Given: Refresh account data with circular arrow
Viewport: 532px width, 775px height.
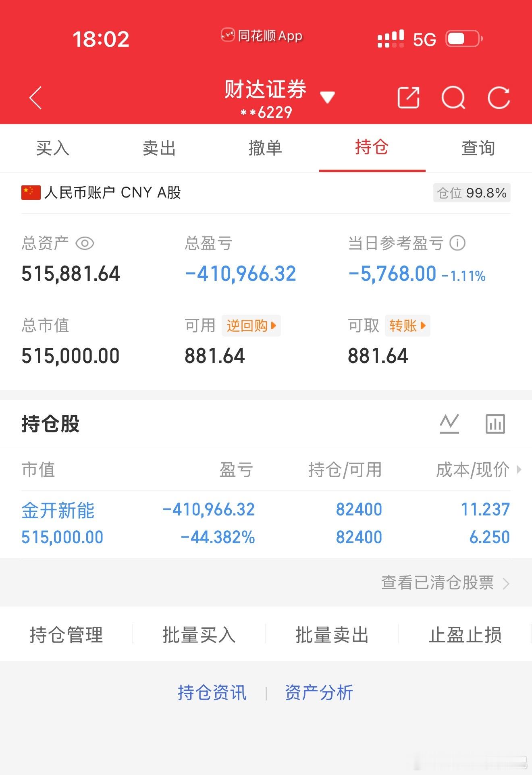Looking at the screenshot, I should 499,98.
